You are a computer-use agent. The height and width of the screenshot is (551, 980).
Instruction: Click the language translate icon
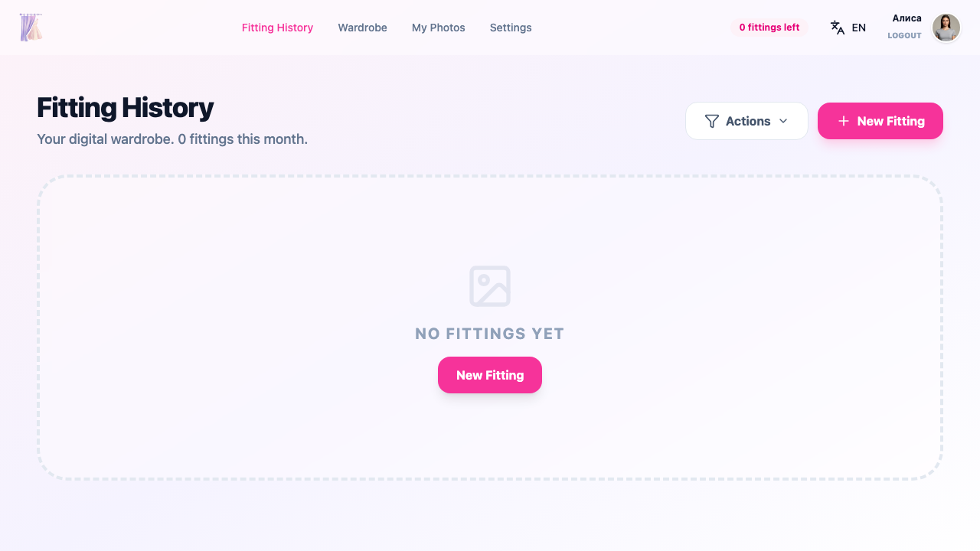click(837, 27)
